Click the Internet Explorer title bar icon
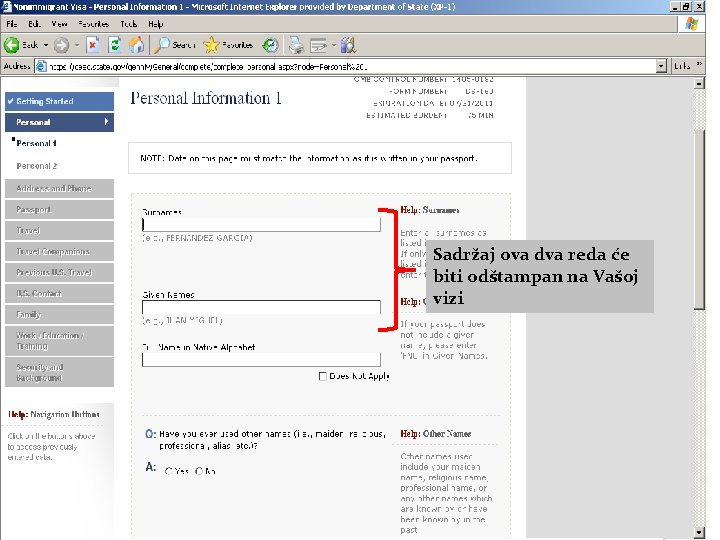Viewport: 720px width, 540px height. tap(6, 6)
